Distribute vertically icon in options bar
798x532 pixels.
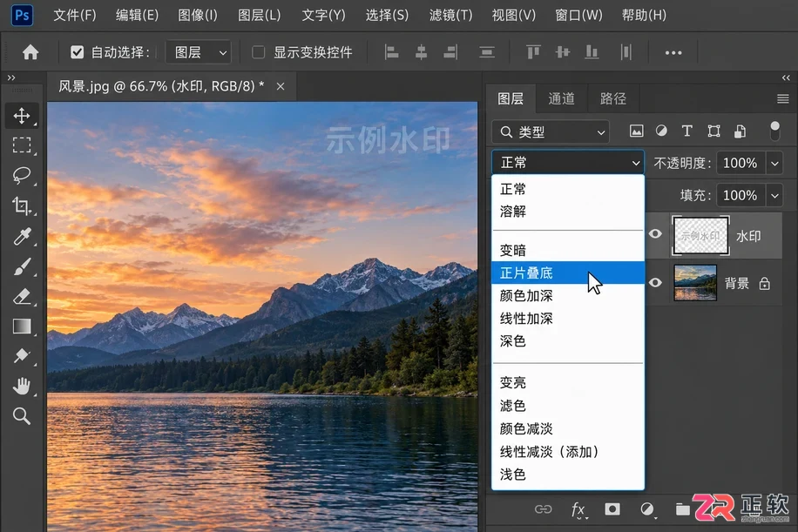[x=487, y=52]
